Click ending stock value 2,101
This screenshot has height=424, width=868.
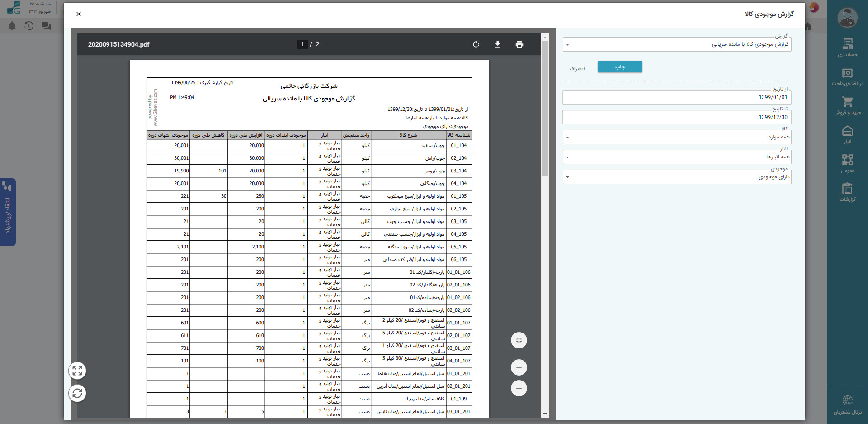(x=183, y=247)
